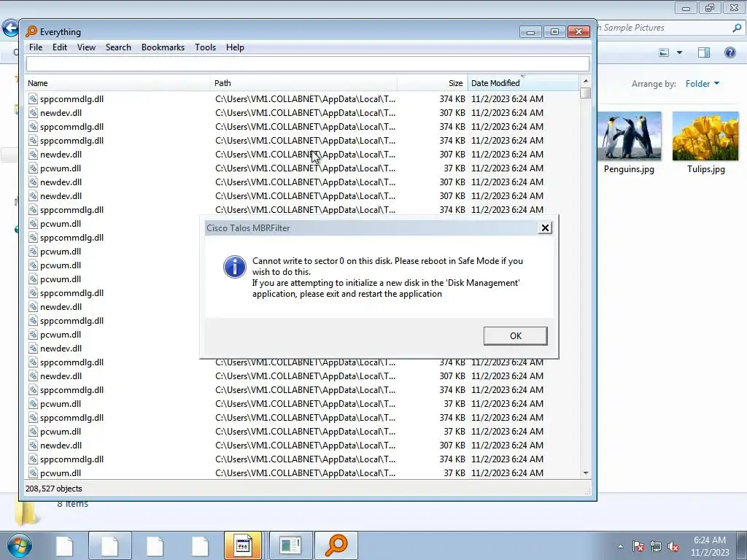Viewport: 747px width, 560px height.
Task: Open the Edit menu in Everything
Action: 60,47
